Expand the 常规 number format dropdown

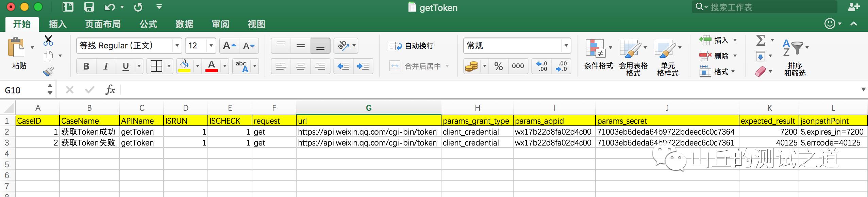point(566,46)
